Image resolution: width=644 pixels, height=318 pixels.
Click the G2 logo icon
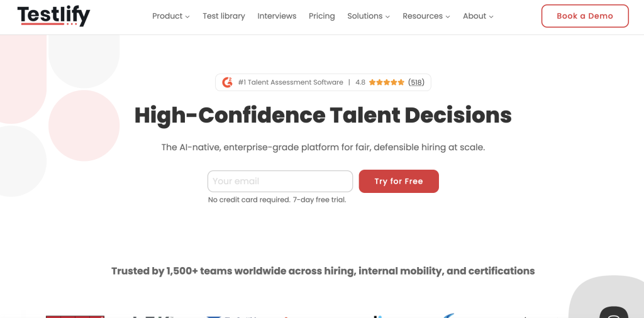coord(227,82)
